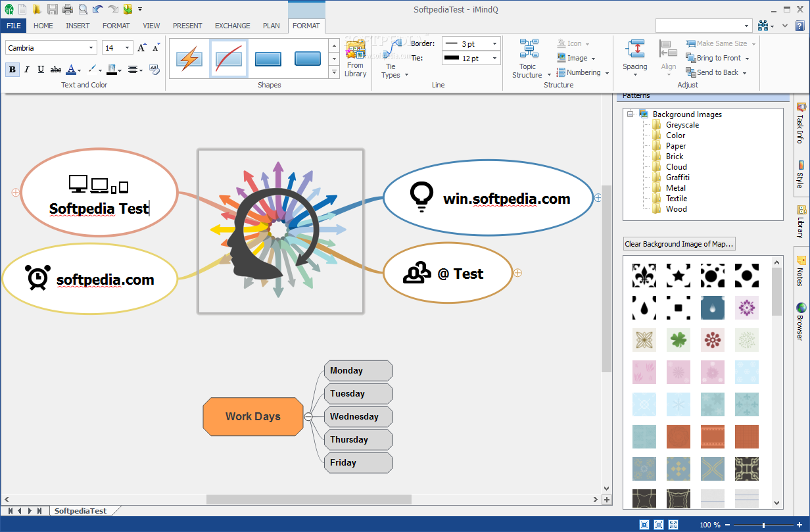The height and width of the screenshot is (532, 810).
Task: Toggle italic formatting
Action: (x=27, y=69)
